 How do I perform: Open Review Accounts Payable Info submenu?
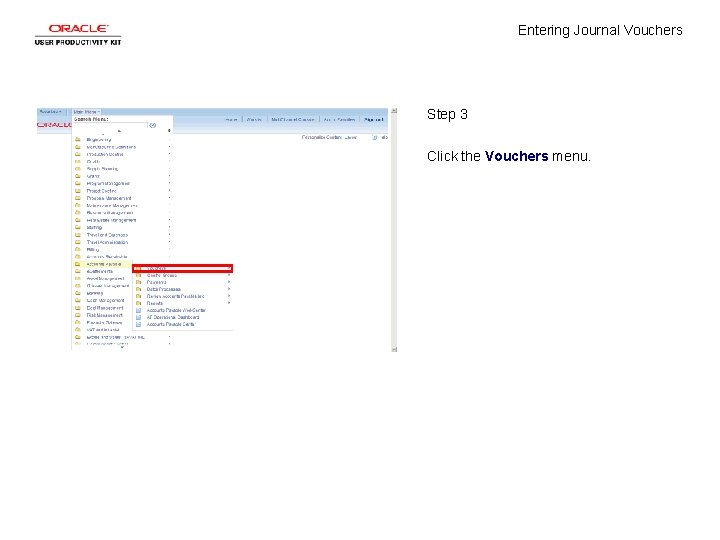pyautogui.click(x=175, y=296)
